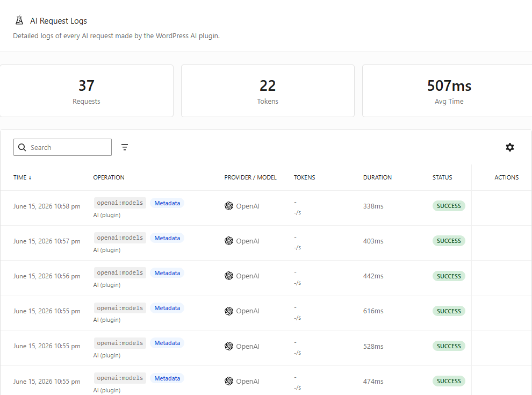Click the SUCCESS badge in the 528ms row
Viewport: 532px width, 395px height.
pyautogui.click(x=449, y=346)
